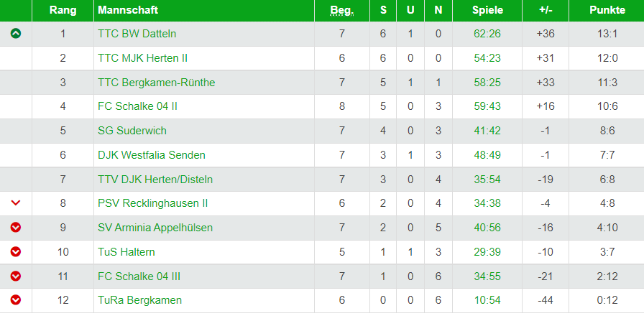Viewport: 644px width, 316px height.
Task: Click the red relegation icon for SV Arminia Appelhülsen
Action: pyautogui.click(x=16, y=228)
